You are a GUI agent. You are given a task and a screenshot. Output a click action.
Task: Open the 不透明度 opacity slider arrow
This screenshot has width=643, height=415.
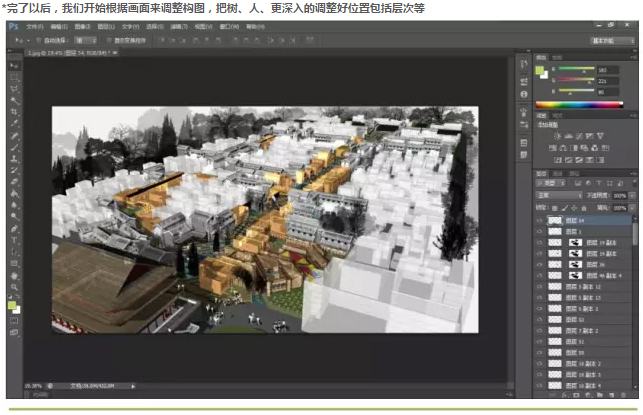tap(632, 196)
